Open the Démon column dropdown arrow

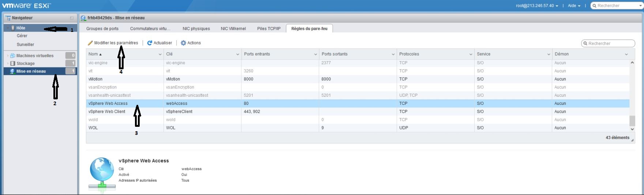point(626,54)
